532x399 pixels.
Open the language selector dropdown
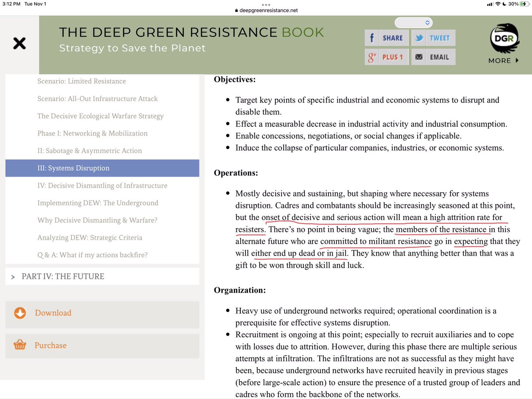413,22
